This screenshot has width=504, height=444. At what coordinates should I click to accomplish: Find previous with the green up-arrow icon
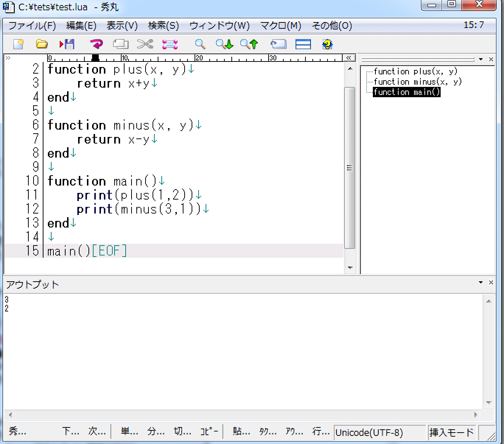(249, 44)
